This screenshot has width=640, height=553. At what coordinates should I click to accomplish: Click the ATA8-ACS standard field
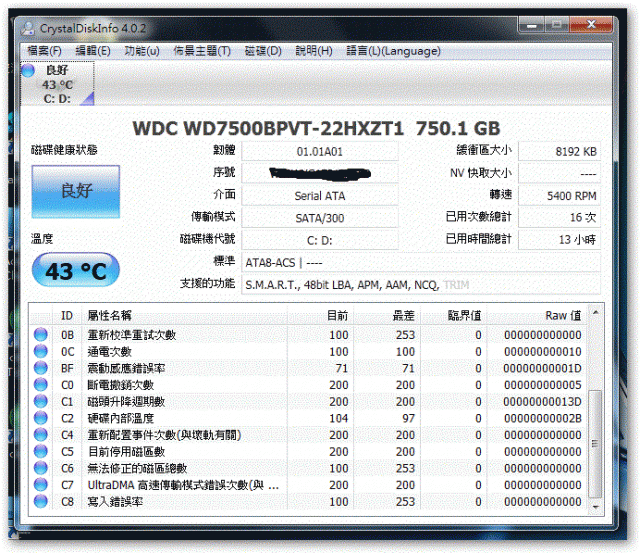(421, 263)
